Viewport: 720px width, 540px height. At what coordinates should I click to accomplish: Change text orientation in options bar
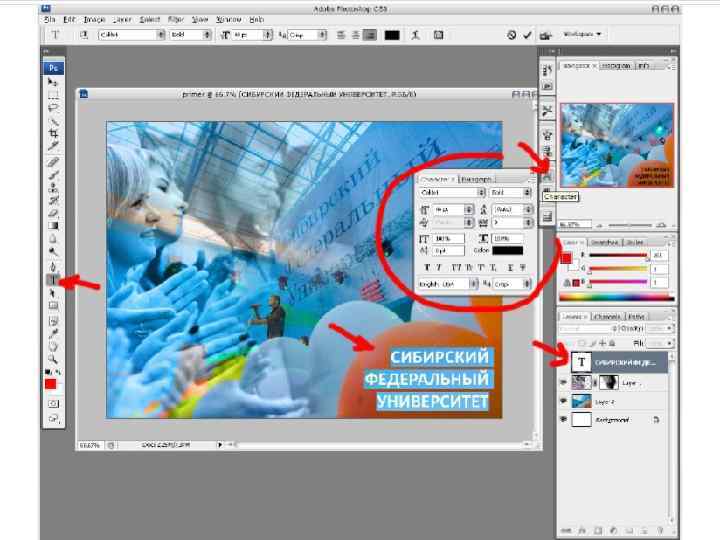pyautogui.click(x=84, y=35)
